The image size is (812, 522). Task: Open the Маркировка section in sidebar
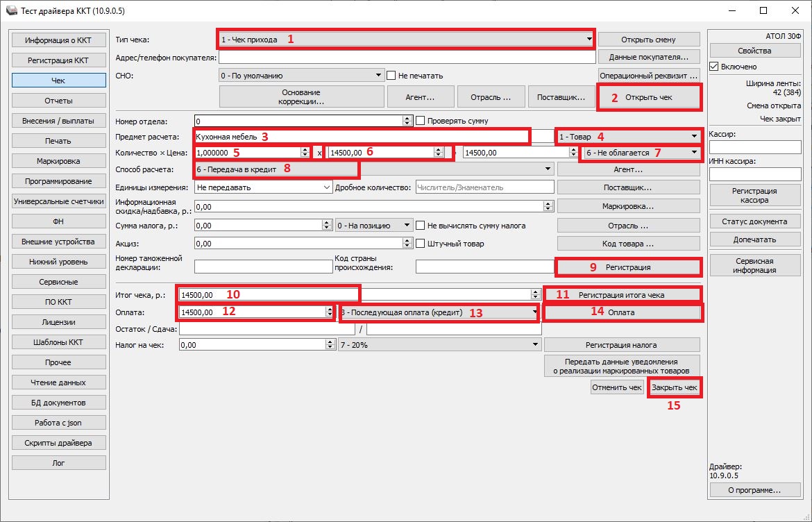pyautogui.click(x=58, y=161)
